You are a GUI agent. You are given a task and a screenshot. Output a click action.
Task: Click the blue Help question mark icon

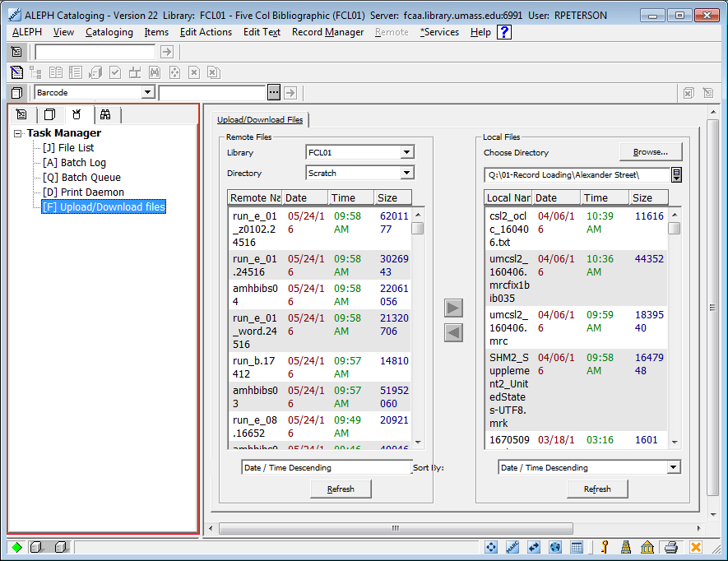pos(504,32)
